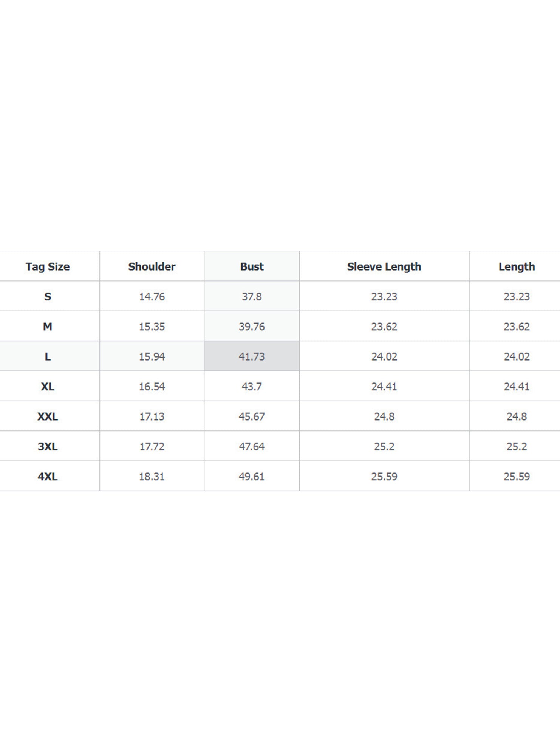This screenshot has height=743, width=560.
Task: Click the Bust column header
Action: [252, 266]
